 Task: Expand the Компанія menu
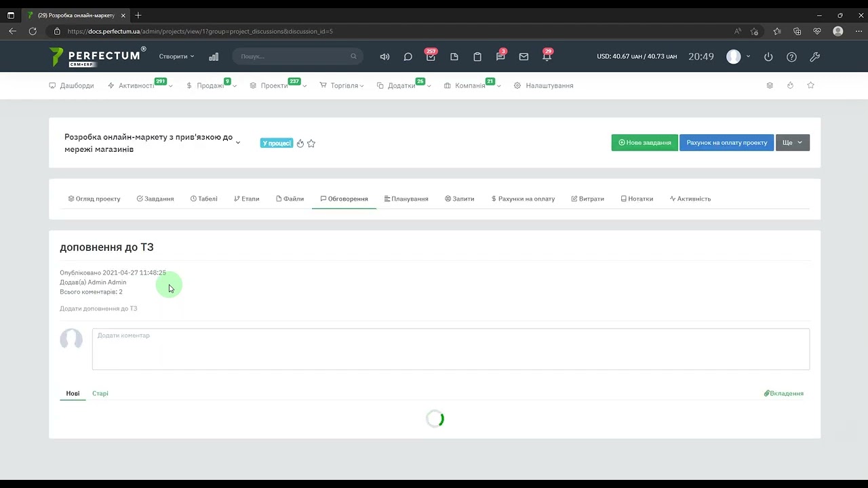[472, 85]
